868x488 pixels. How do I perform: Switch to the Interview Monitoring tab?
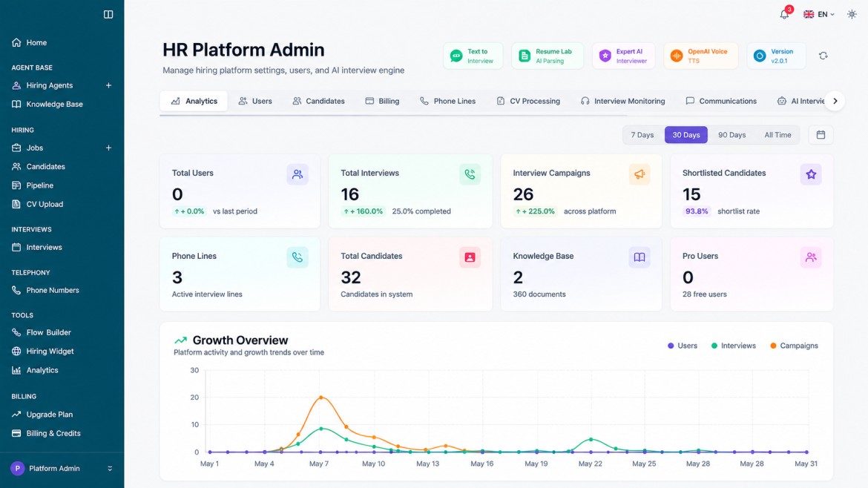click(x=622, y=102)
